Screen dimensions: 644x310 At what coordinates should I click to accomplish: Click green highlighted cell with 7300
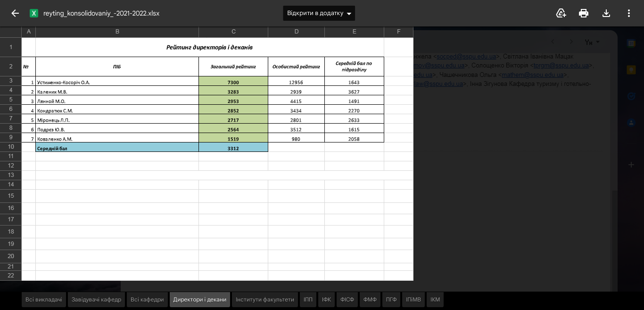click(233, 82)
